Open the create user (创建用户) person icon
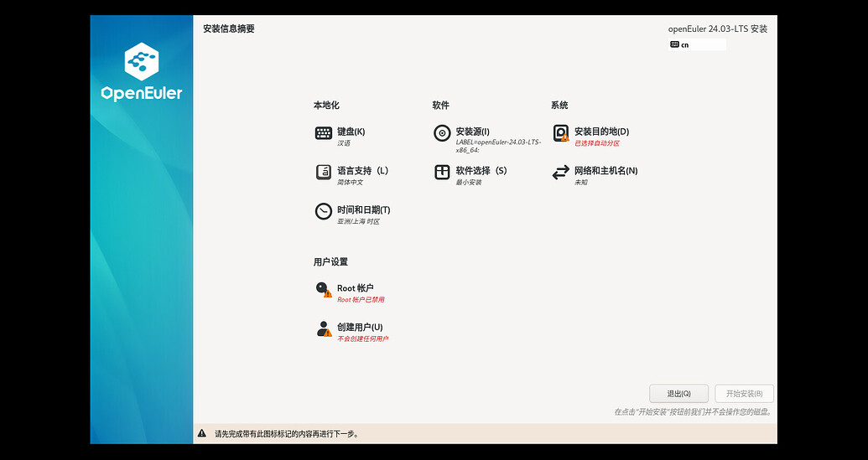The width and height of the screenshot is (868, 460). point(323,329)
